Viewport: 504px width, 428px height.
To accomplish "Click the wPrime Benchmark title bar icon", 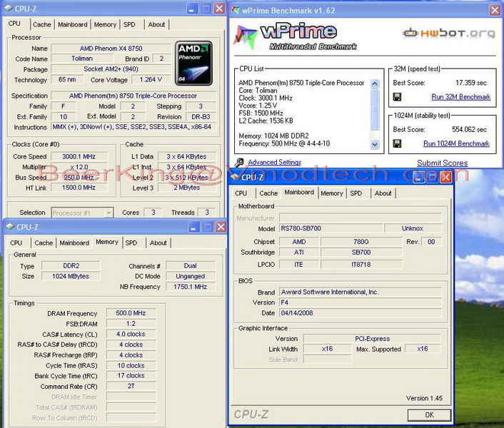I will (x=236, y=11).
